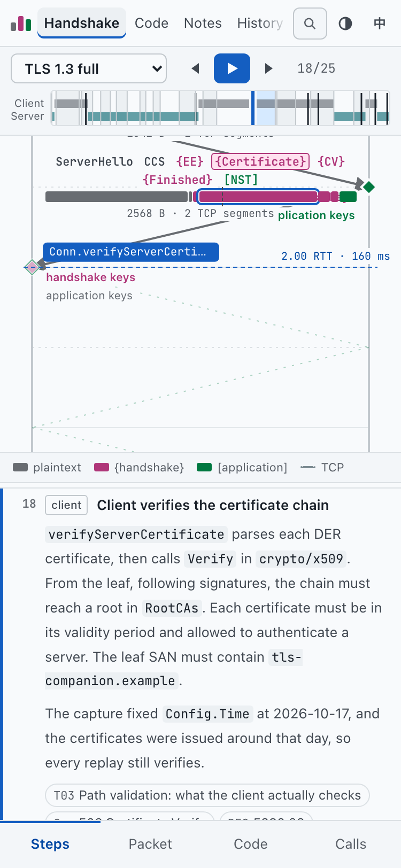Click the application keys gray label
The width and height of the screenshot is (401, 868).
[x=89, y=296]
